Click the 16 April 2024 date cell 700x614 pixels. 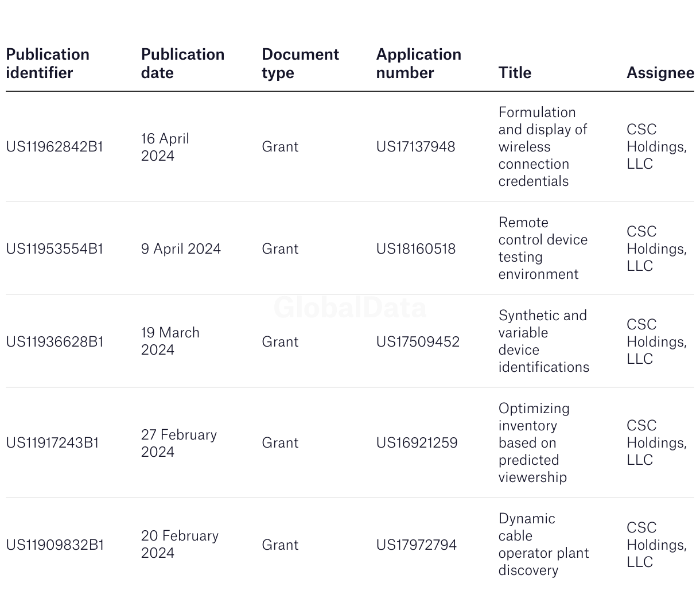coord(165,147)
